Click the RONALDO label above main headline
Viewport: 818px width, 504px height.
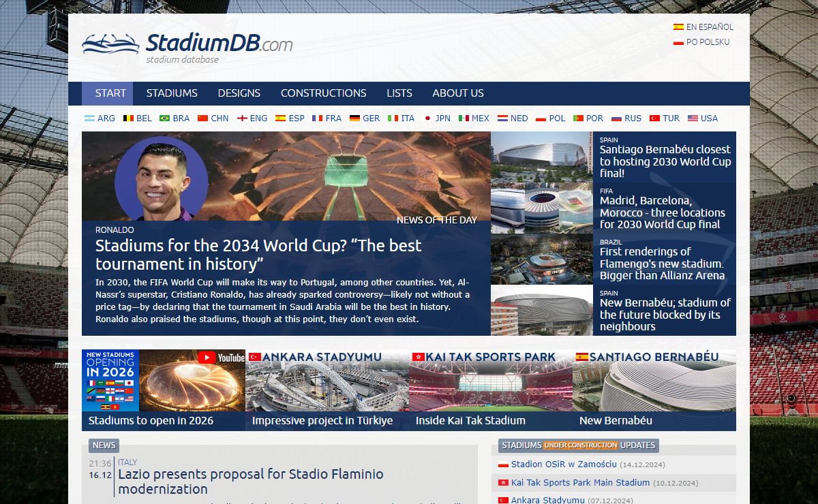tap(115, 230)
